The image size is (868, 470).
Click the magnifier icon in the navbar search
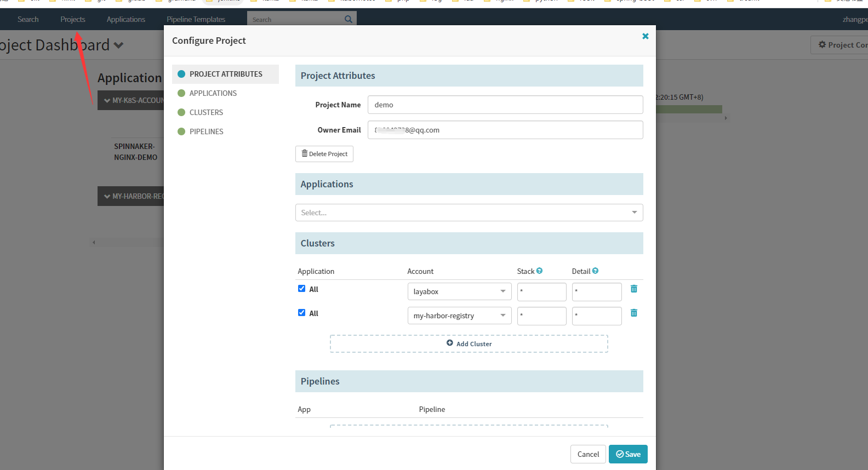[x=349, y=19]
